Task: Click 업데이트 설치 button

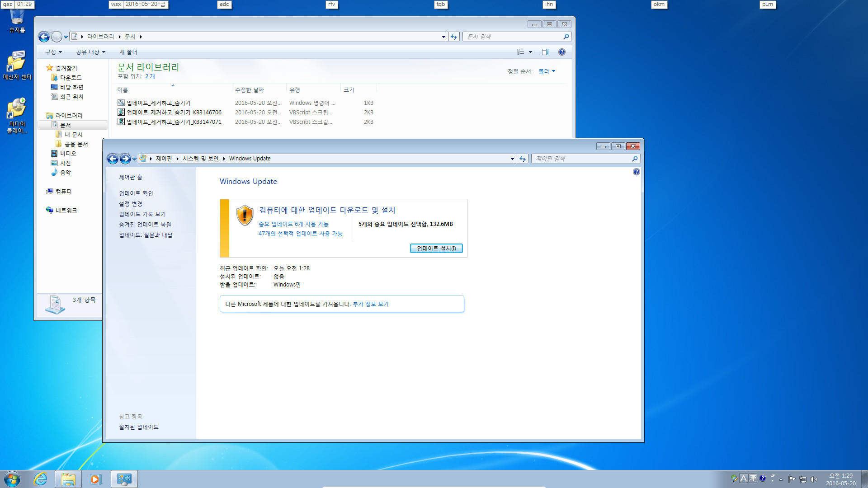Action: tap(436, 249)
